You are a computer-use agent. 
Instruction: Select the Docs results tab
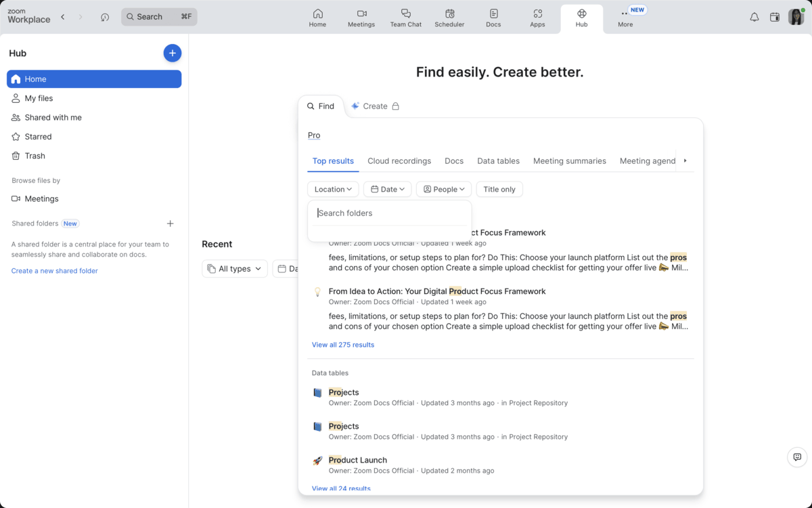coord(454,161)
